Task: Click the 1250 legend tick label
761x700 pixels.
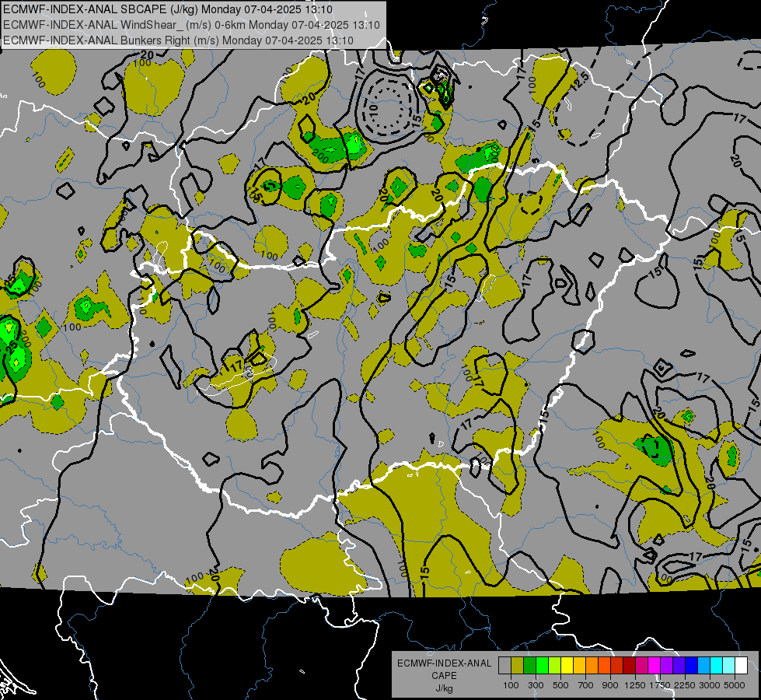Action: coord(635,685)
